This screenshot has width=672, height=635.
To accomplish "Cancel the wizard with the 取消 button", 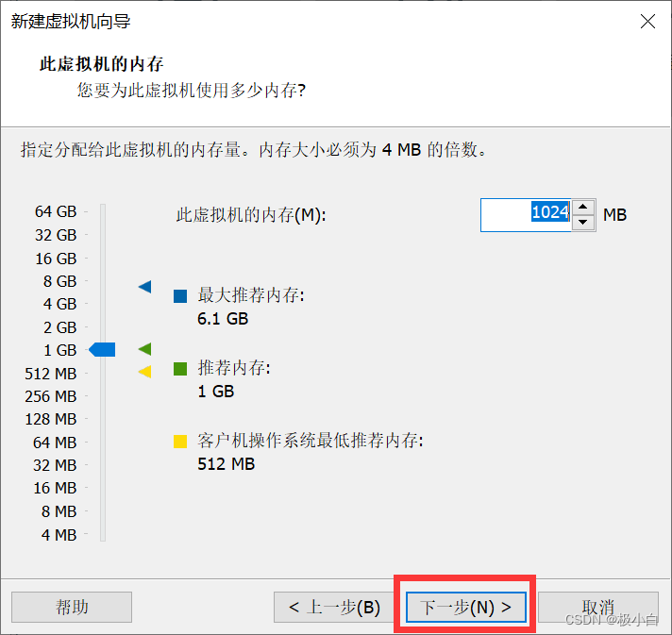I will [x=598, y=607].
